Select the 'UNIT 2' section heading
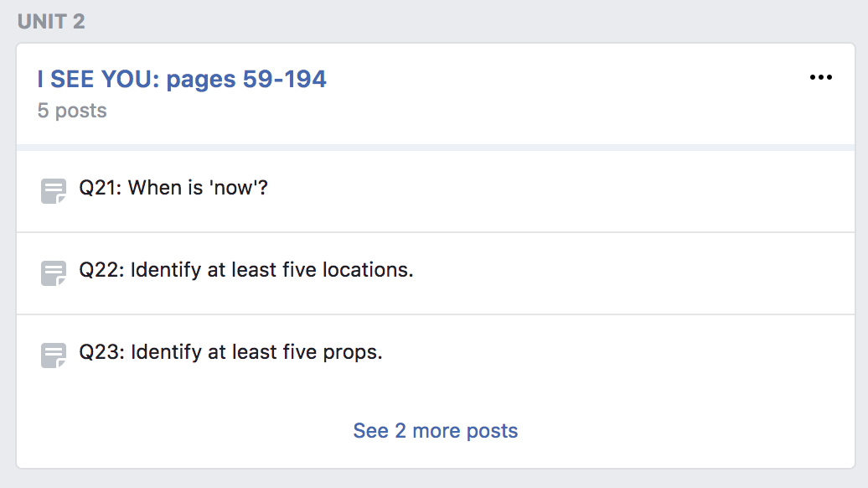The height and width of the screenshot is (488, 868). tap(51, 22)
